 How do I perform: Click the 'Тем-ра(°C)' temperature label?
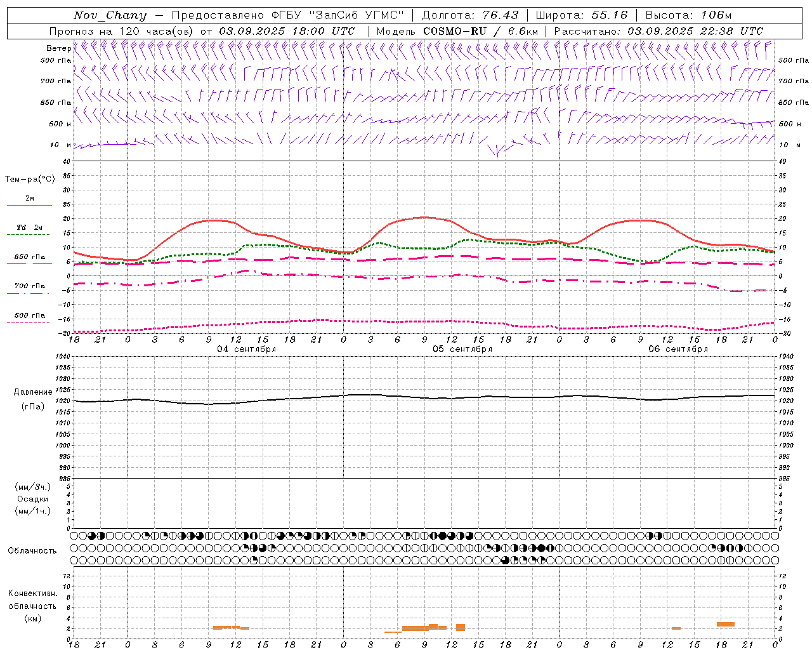tap(30, 180)
